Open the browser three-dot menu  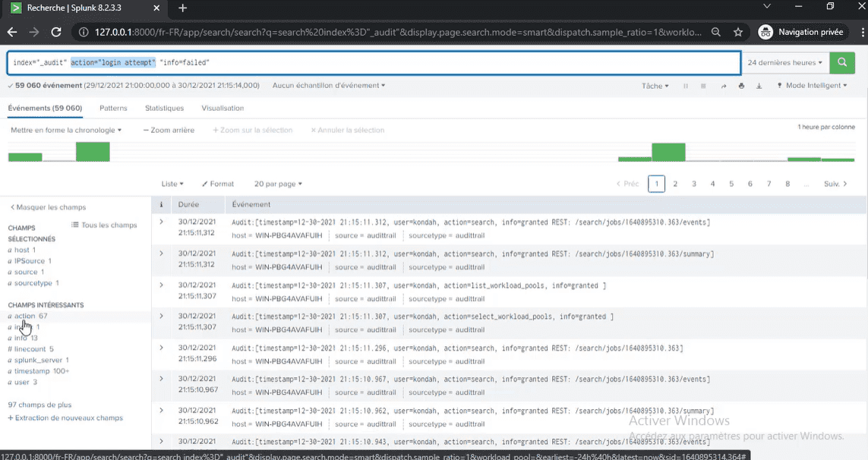[x=863, y=32]
